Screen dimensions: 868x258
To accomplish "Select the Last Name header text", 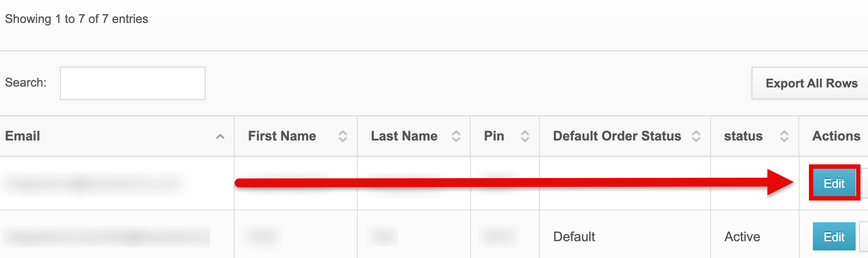I will pos(404,136).
